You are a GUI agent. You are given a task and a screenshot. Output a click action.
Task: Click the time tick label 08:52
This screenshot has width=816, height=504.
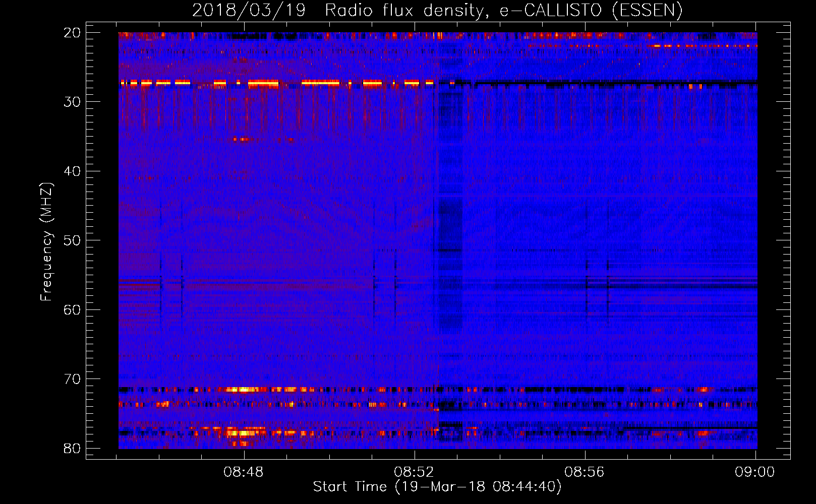pyautogui.click(x=414, y=472)
